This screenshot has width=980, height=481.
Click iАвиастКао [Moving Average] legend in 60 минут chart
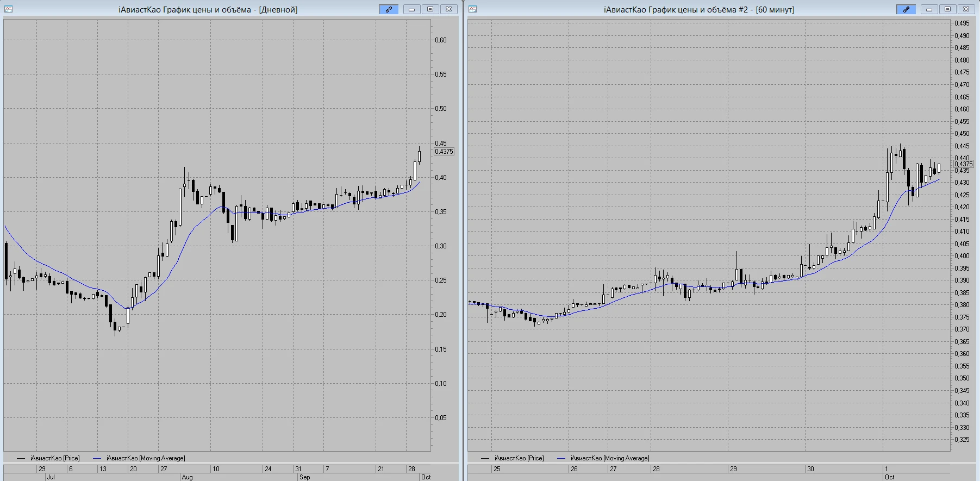pyautogui.click(x=610, y=458)
